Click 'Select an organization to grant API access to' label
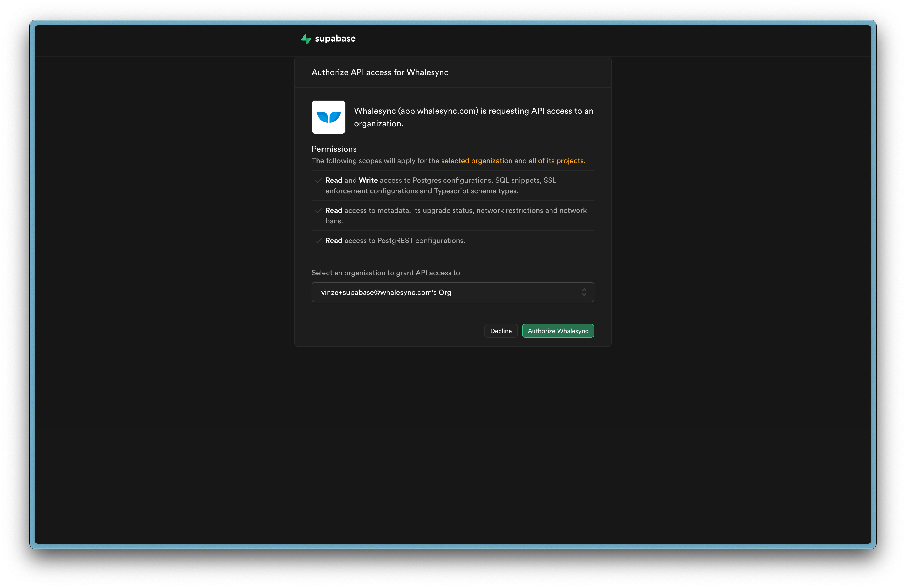 (386, 273)
